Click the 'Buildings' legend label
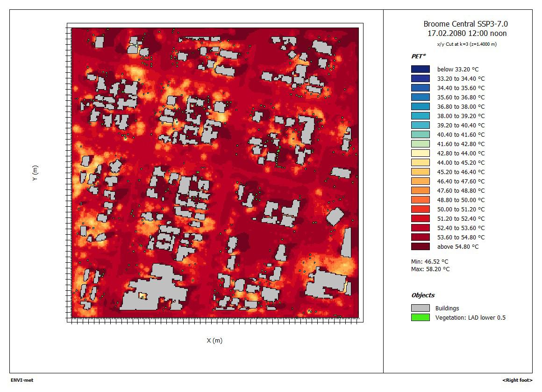542x392 pixels. coord(447,308)
